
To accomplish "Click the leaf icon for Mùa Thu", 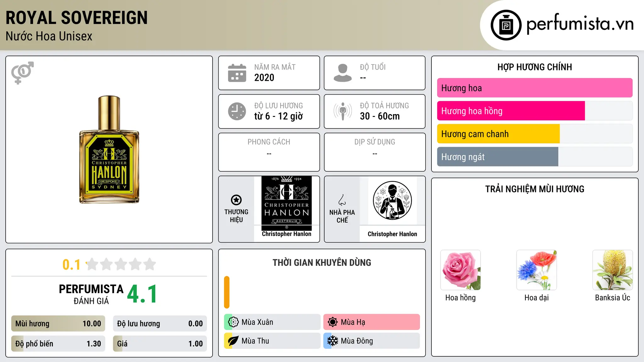I will pos(233,341).
